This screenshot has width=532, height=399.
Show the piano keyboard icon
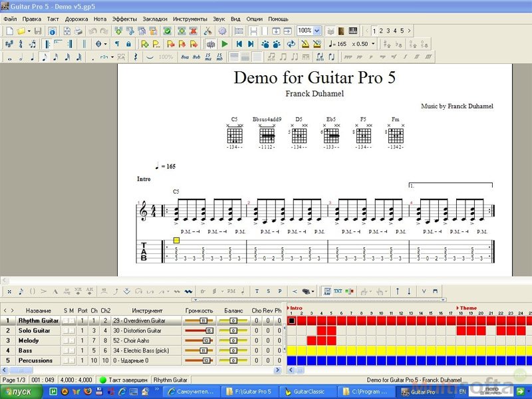coord(353,31)
